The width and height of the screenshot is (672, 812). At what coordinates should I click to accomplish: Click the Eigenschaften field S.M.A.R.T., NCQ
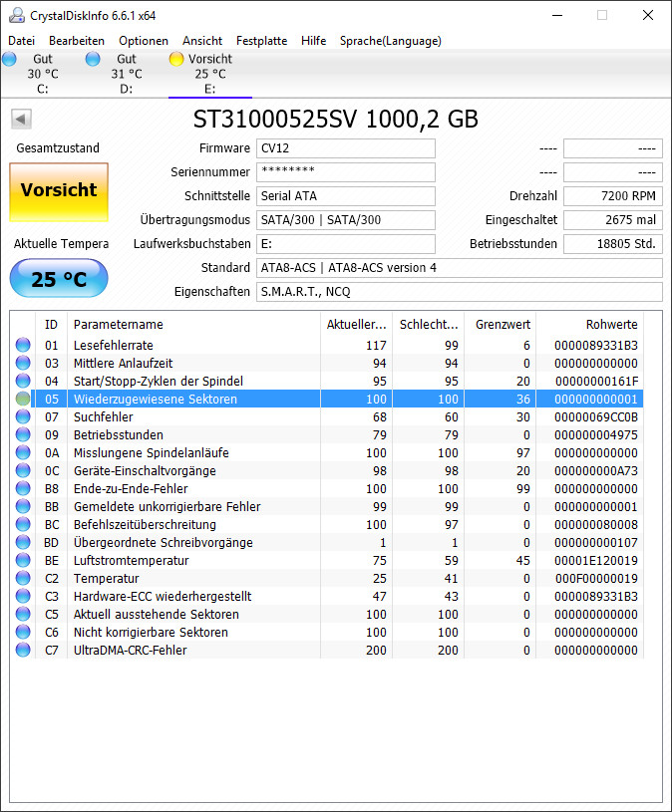tap(459, 292)
